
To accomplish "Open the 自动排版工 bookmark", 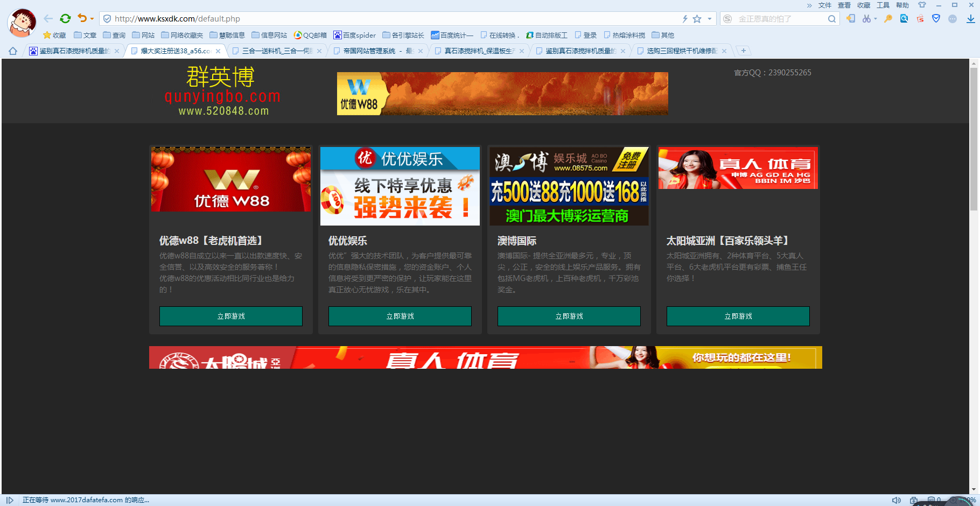I will click(x=547, y=35).
